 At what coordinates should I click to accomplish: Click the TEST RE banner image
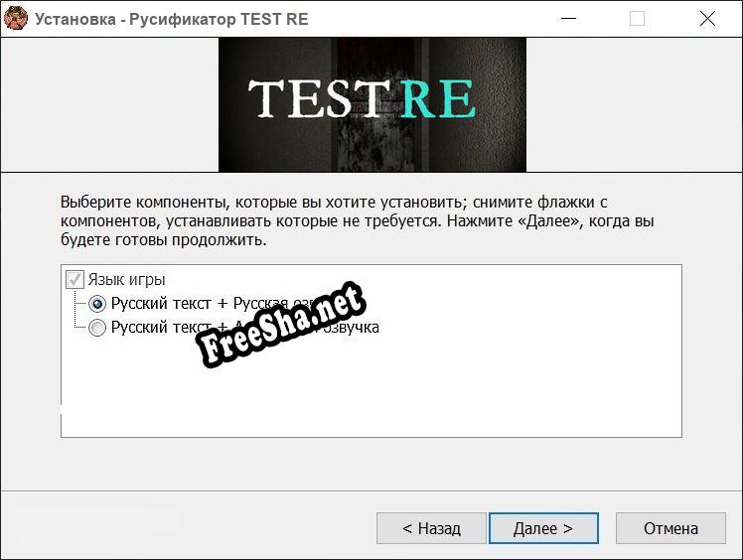click(x=371, y=104)
